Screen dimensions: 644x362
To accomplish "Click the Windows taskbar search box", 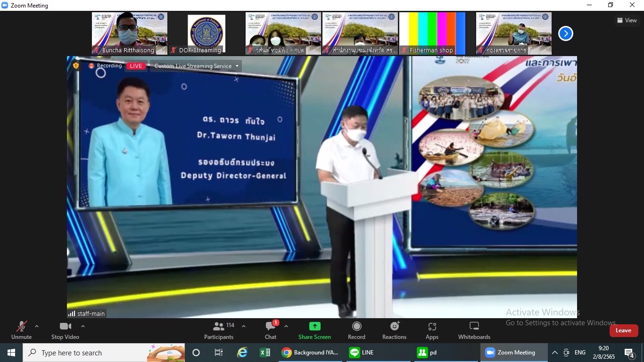I will (85, 353).
